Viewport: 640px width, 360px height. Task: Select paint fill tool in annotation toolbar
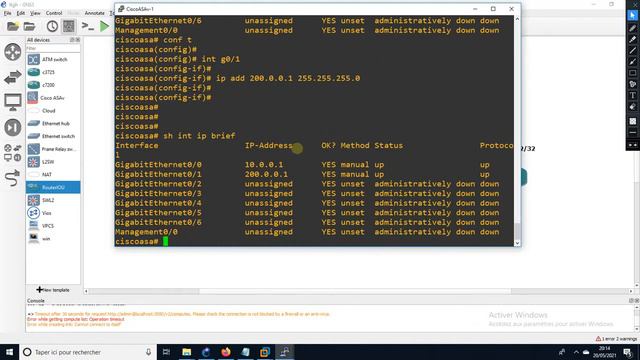click(633, 84)
